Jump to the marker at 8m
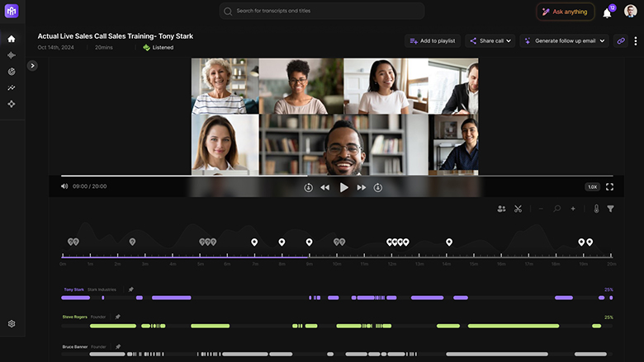This screenshot has width=644, height=362. tap(282, 242)
